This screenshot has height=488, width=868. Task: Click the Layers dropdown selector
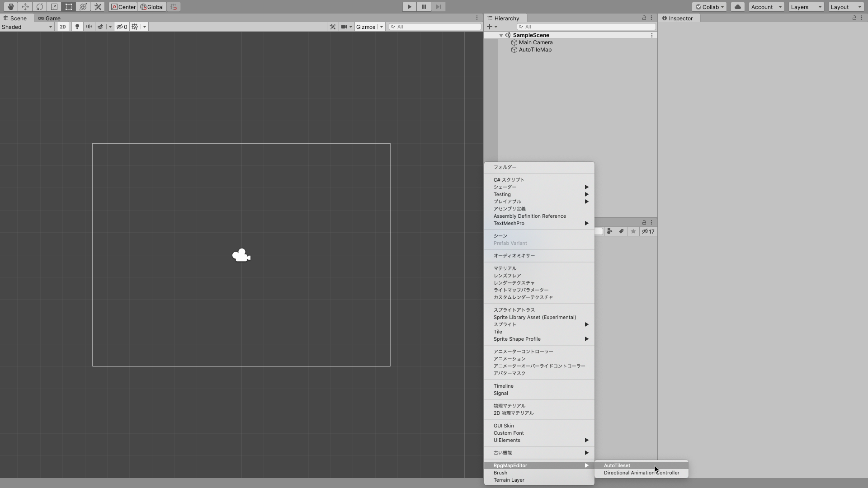[x=806, y=7]
